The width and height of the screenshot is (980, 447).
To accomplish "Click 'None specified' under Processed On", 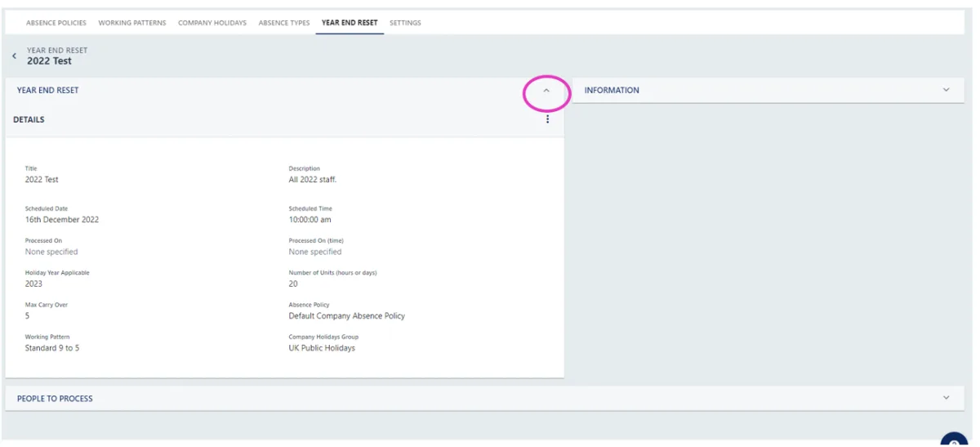I will 51,252.
